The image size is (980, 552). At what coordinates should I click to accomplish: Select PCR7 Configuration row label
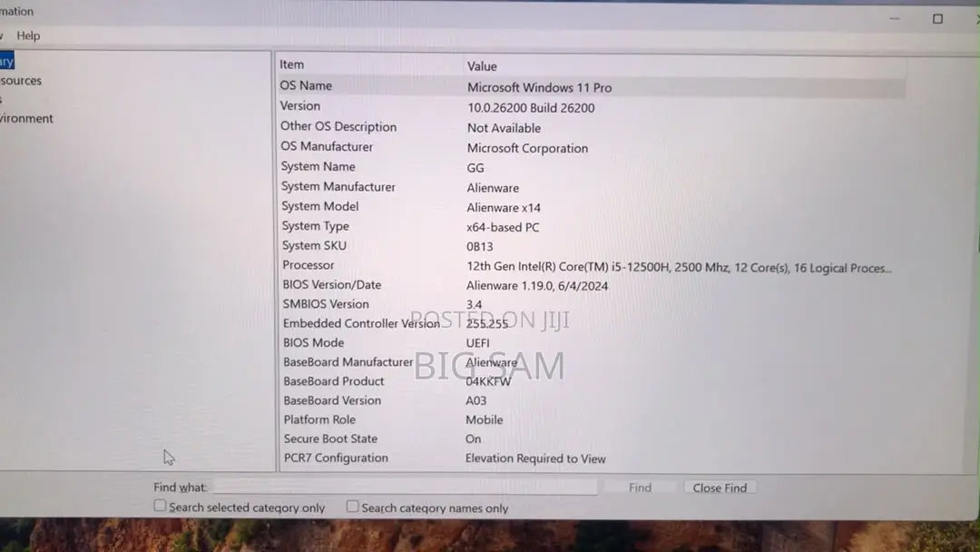pyautogui.click(x=336, y=458)
